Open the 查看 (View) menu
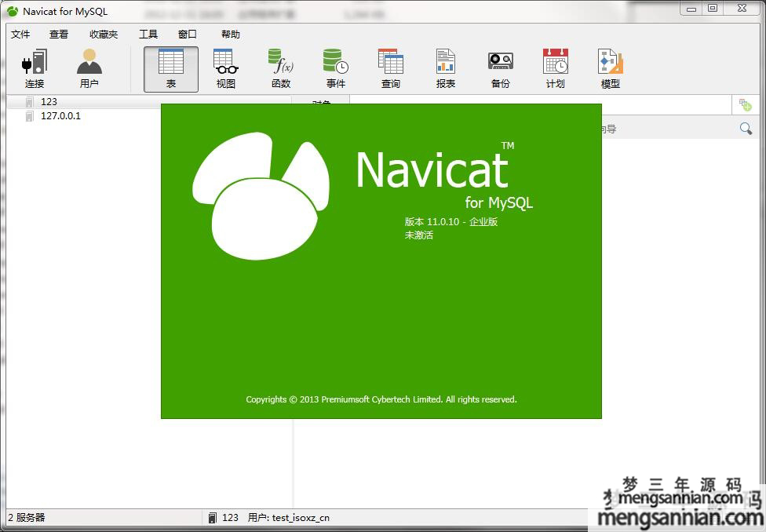Screen dimensions: 766x532 [x=59, y=35]
